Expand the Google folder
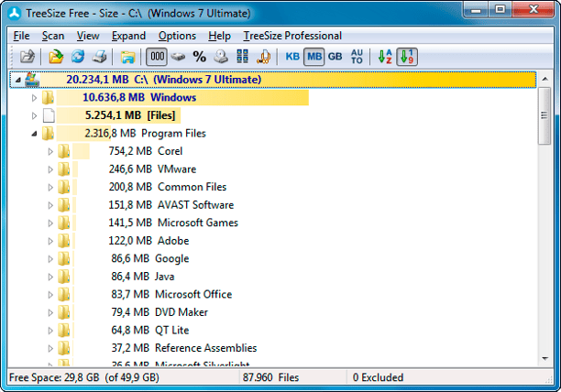Image resolution: width=561 pixels, height=392 pixels. coord(50,258)
